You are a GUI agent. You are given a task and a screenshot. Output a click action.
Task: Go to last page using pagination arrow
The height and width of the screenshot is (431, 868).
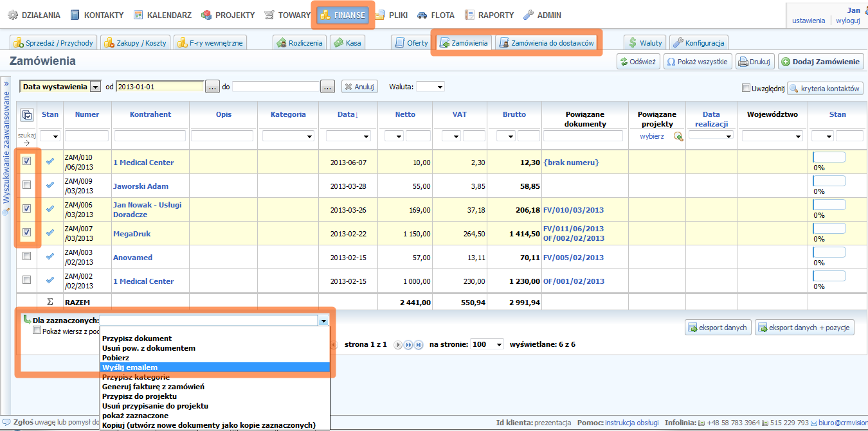pos(419,345)
